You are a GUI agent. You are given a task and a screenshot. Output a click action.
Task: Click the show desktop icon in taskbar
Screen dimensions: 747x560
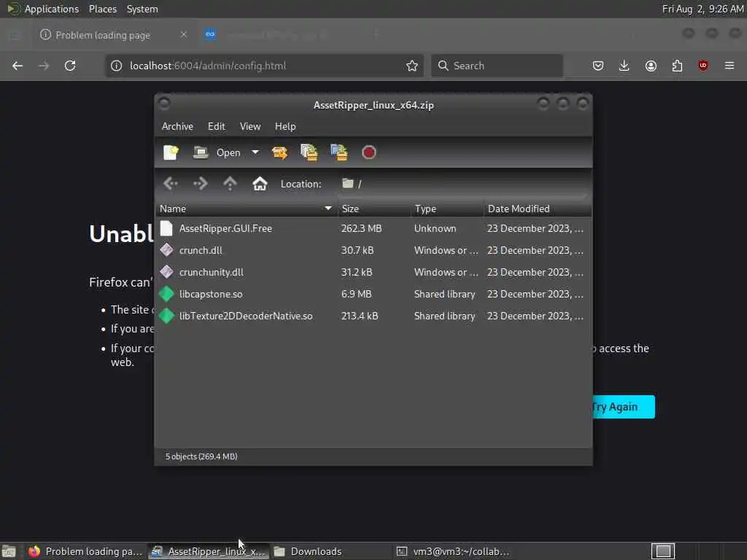click(9, 551)
